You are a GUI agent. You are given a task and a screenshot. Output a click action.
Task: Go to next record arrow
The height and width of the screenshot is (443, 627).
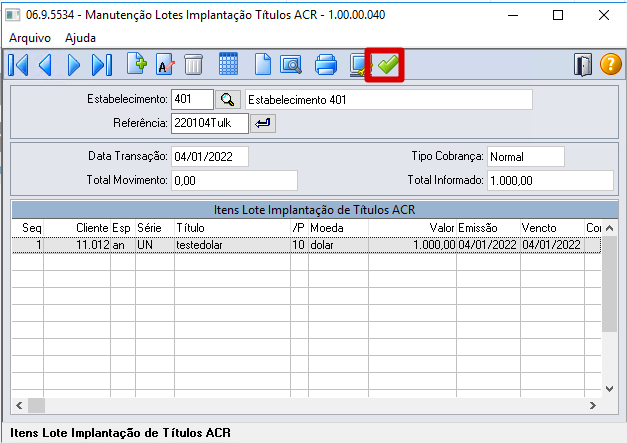pyautogui.click(x=74, y=65)
